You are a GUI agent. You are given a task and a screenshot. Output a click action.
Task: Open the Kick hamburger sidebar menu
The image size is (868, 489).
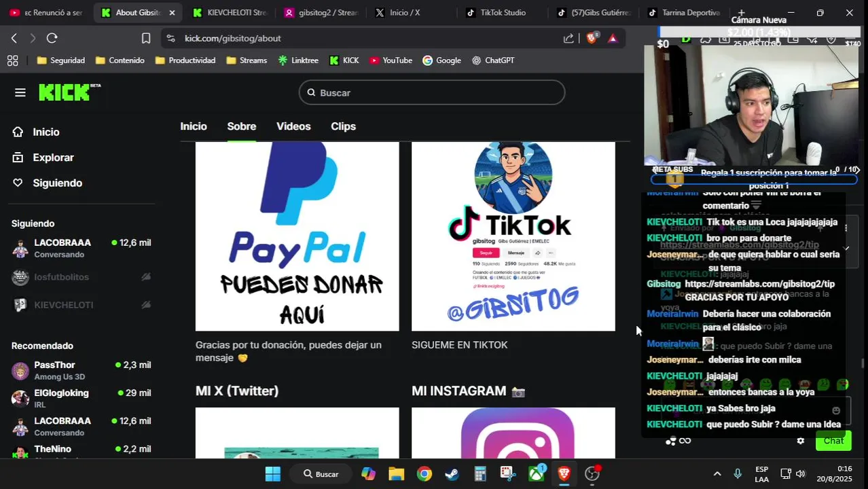click(20, 92)
